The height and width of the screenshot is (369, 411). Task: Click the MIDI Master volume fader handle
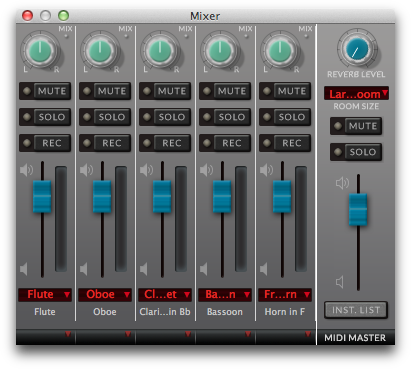click(358, 209)
